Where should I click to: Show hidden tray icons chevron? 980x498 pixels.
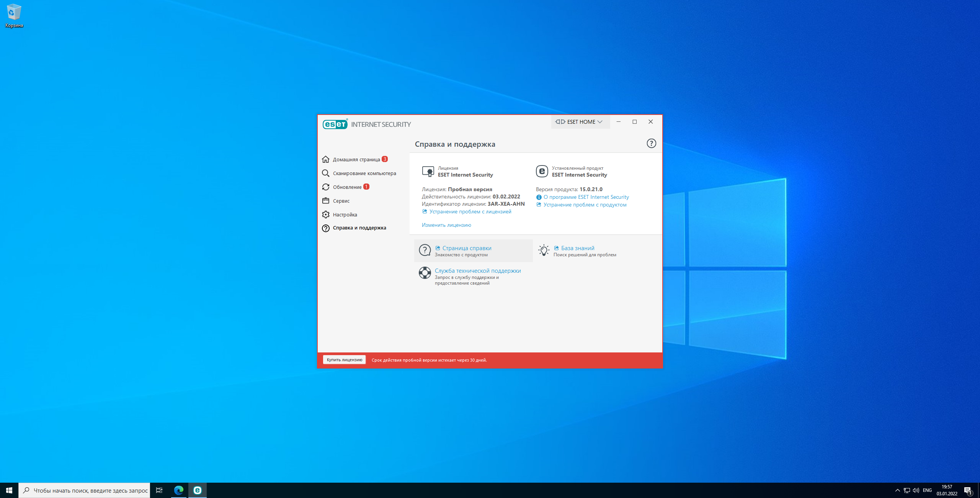[897, 490]
